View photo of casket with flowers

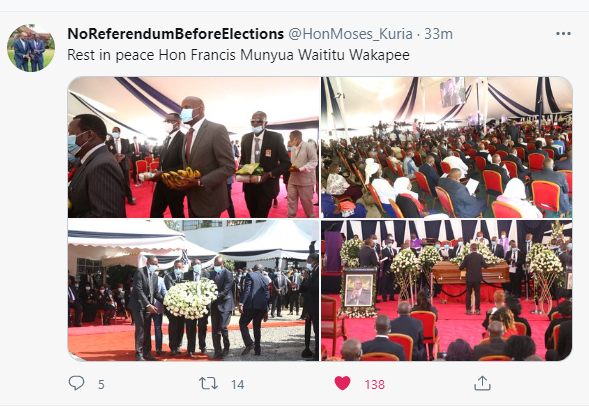pyautogui.click(x=447, y=290)
